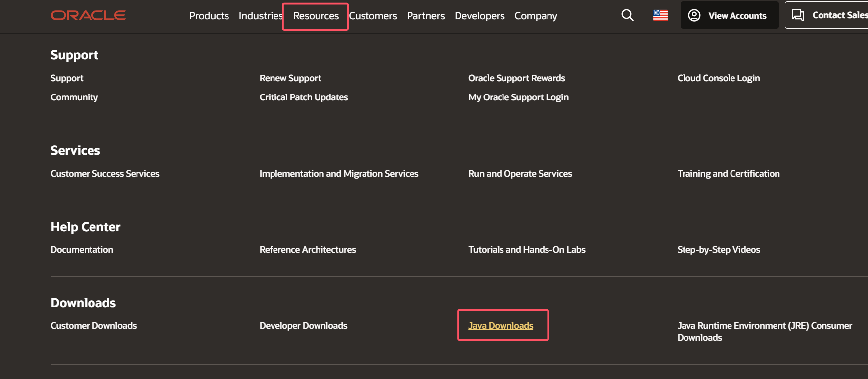Open the Resources menu
Screen dimensions: 868x379
316,16
